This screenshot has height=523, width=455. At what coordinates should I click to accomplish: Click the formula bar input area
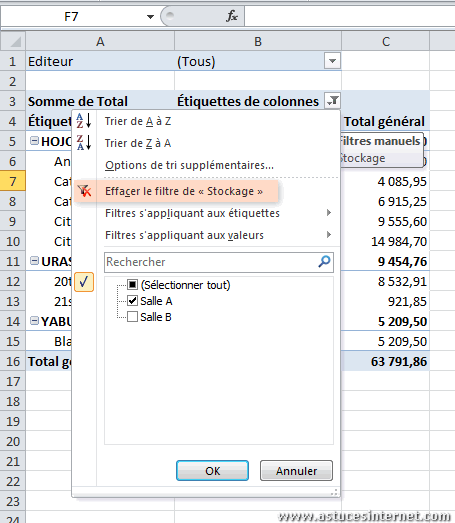[350, 16]
